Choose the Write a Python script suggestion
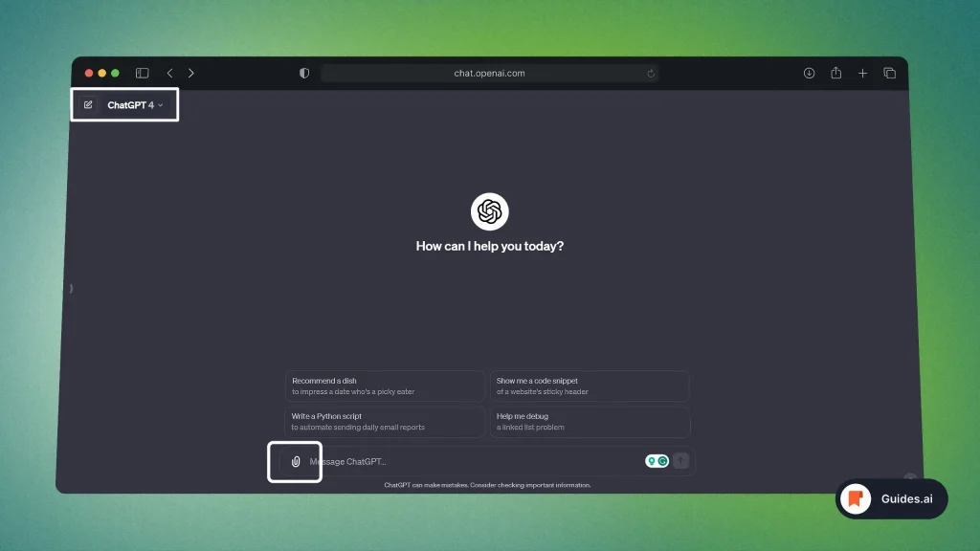 coord(385,422)
